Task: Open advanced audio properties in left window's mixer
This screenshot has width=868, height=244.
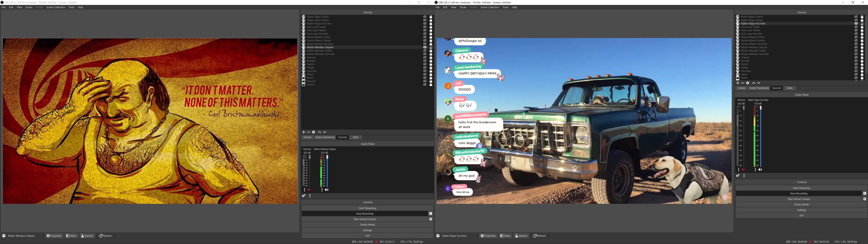Action: click(304, 196)
